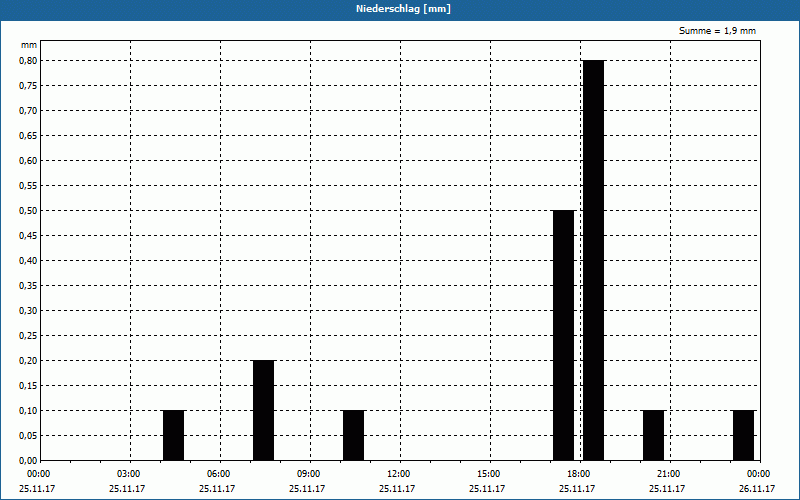Select the 0,05 y-axis label
800x500 pixels.
point(28,436)
